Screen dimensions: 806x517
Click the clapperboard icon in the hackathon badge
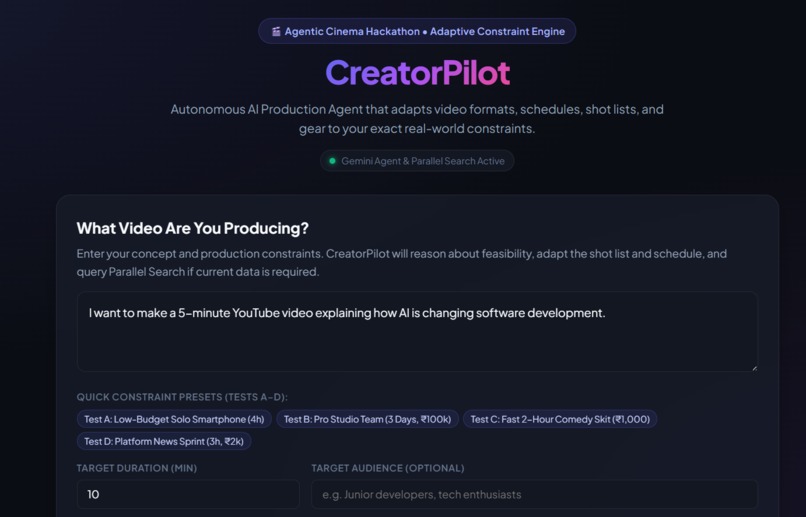point(276,31)
